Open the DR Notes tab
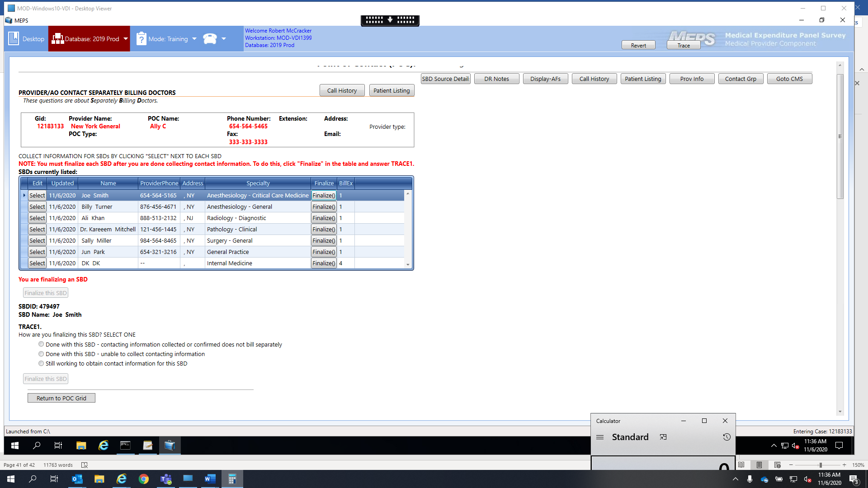This screenshot has width=868, height=488. [x=496, y=79]
